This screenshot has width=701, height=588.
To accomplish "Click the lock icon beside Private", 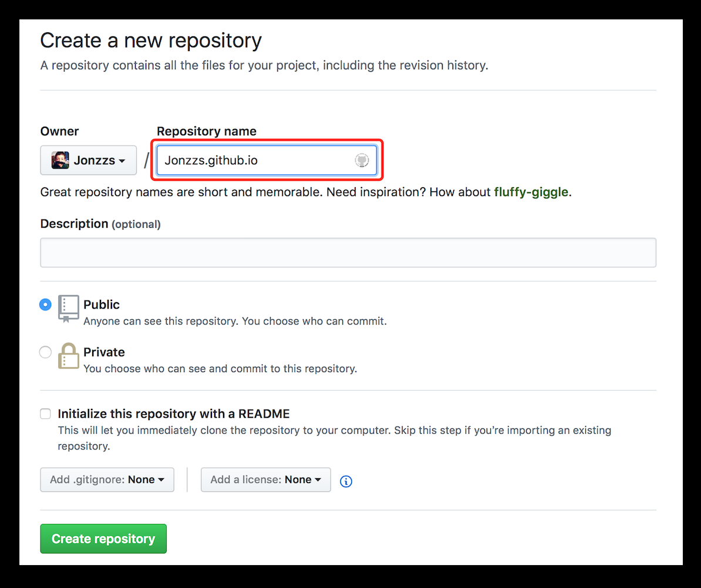I will tap(68, 355).
